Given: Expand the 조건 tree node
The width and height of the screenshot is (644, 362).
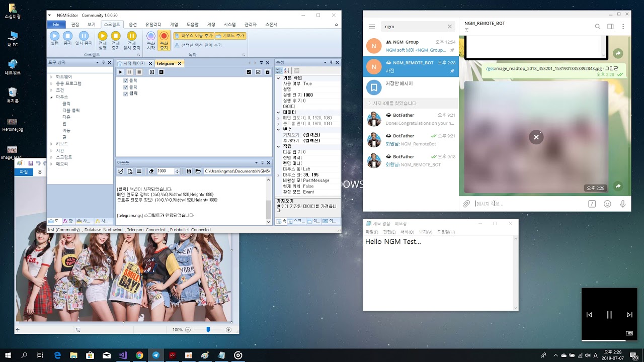Looking at the screenshot, I should [x=51, y=90].
